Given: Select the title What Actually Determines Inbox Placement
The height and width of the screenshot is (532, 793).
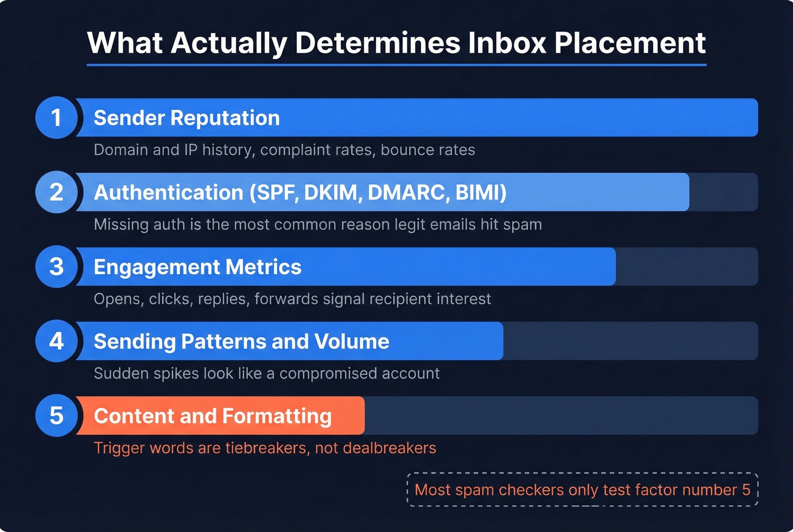Looking at the screenshot, I should (x=396, y=42).
